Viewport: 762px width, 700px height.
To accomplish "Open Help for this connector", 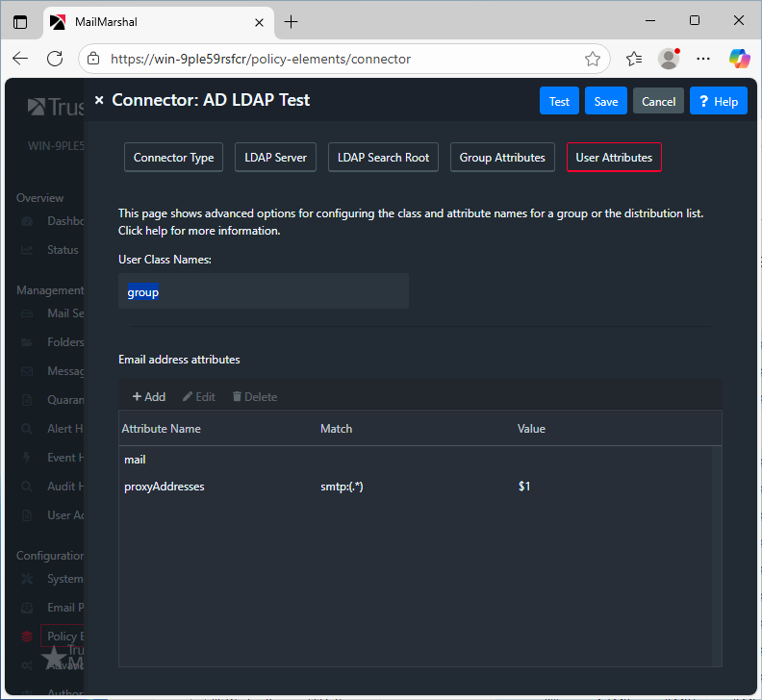I will click(718, 101).
